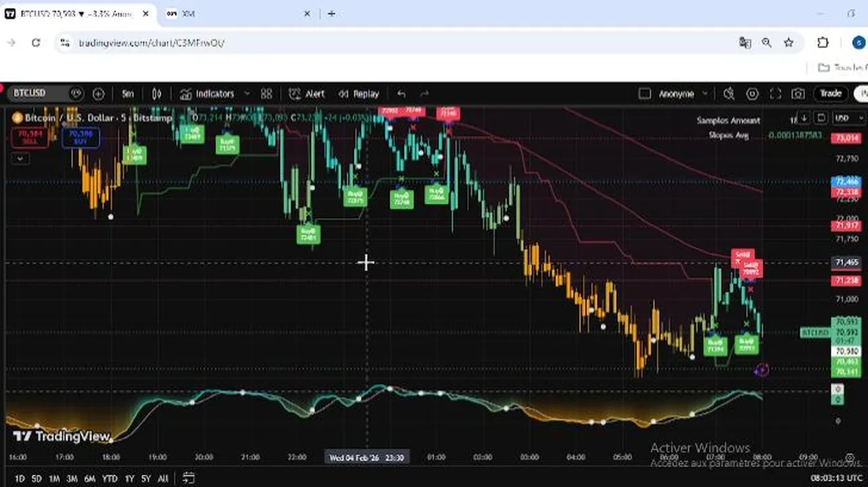This screenshot has height=487, width=868.
Task: Select the 5D date range
Action: coord(37,479)
